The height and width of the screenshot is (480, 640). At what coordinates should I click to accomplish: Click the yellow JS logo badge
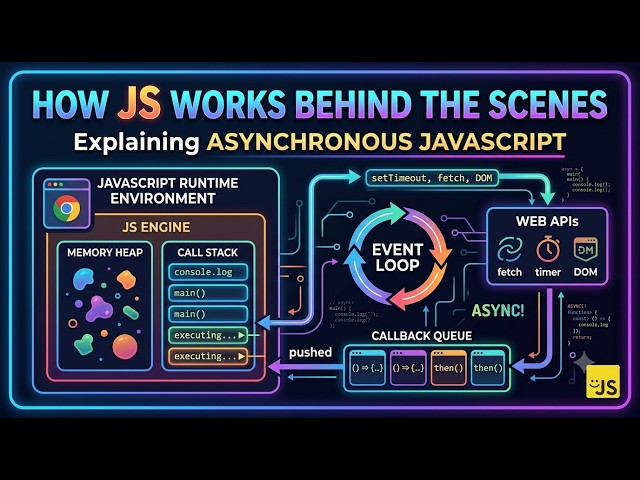[602, 381]
